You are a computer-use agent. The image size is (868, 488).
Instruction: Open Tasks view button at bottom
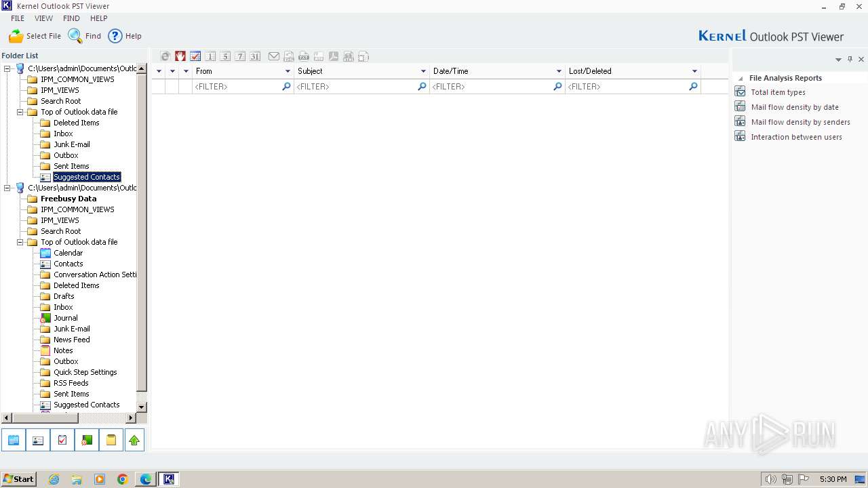[x=62, y=440]
